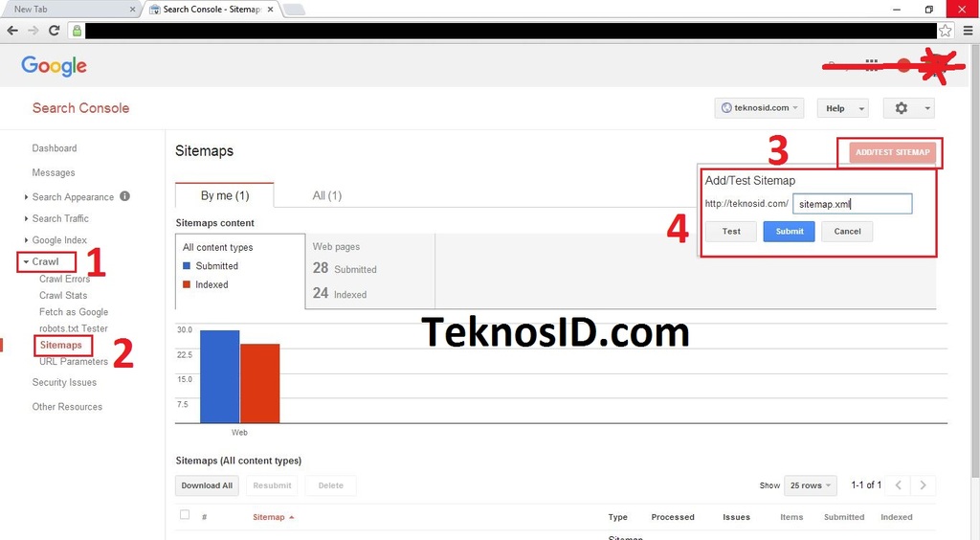Click the Search Console title link

click(80, 108)
